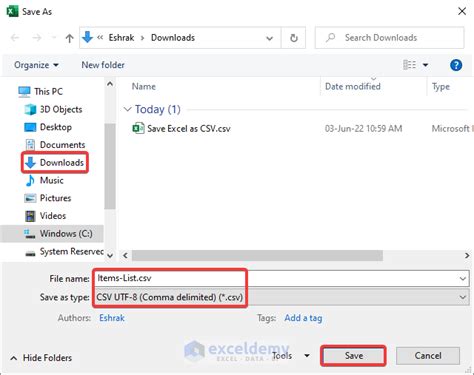Click the Eshrak author name
The width and height of the screenshot is (474, 375).
click(x=112, y=318)
